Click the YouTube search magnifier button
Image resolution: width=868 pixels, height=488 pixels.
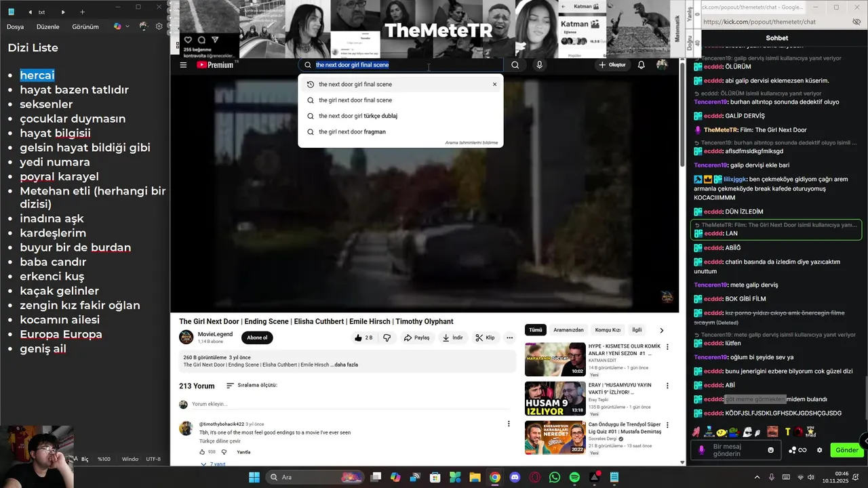click(515, 65)
